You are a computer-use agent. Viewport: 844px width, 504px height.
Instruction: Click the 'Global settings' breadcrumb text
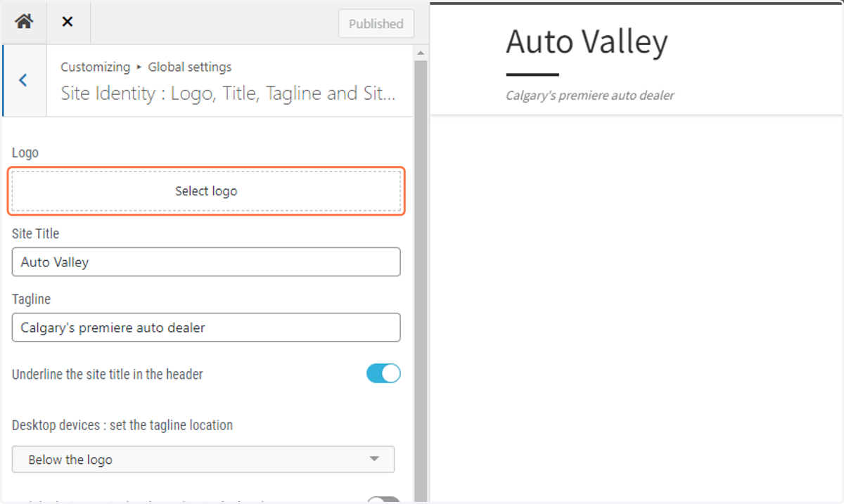point(190,67)
